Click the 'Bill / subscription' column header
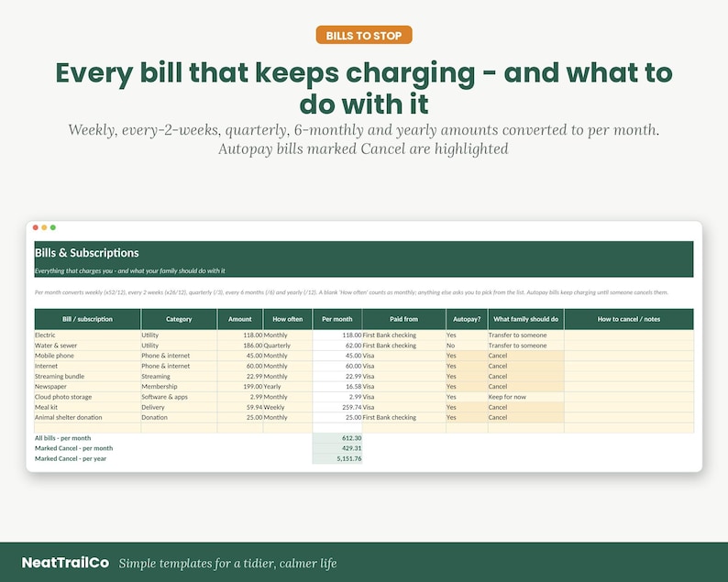Screen dimensions: 728x582 (x=87, y=319)
